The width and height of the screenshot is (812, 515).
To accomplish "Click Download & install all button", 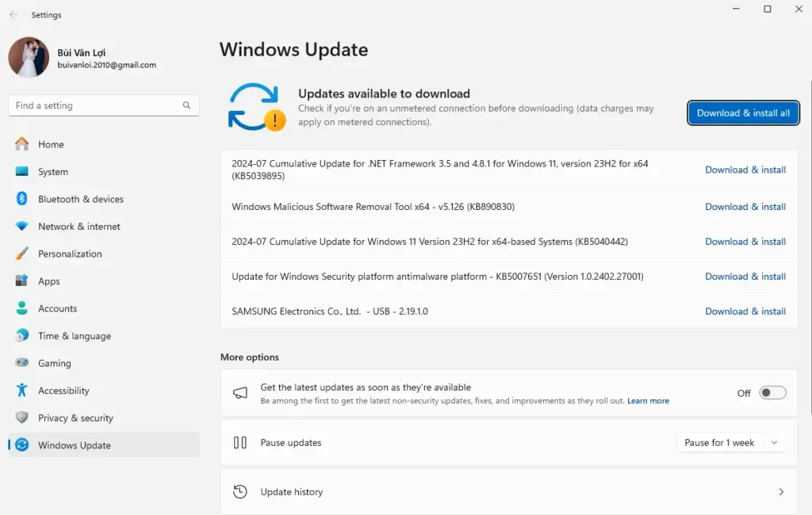I will (x=742, y=113).
